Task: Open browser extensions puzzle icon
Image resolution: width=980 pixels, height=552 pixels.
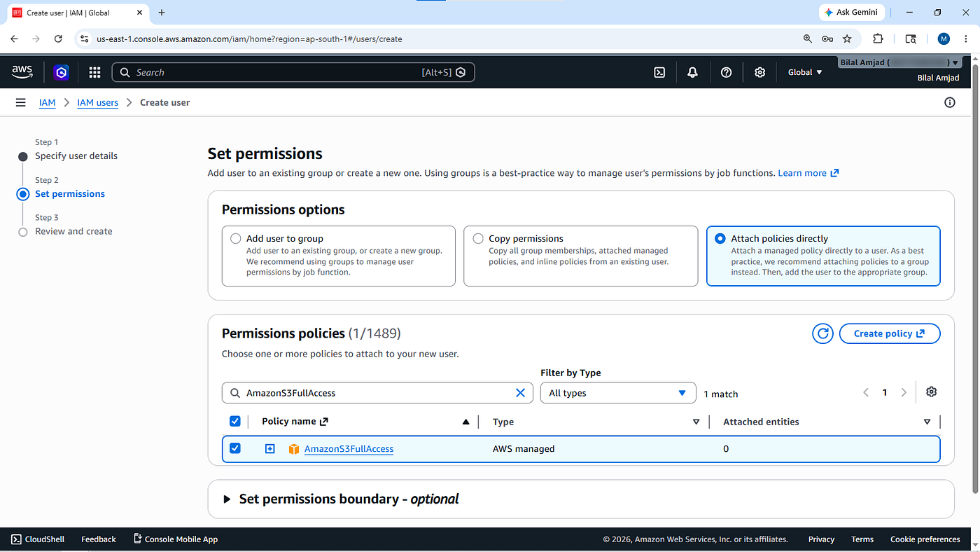Action: [x=878, y=39]
